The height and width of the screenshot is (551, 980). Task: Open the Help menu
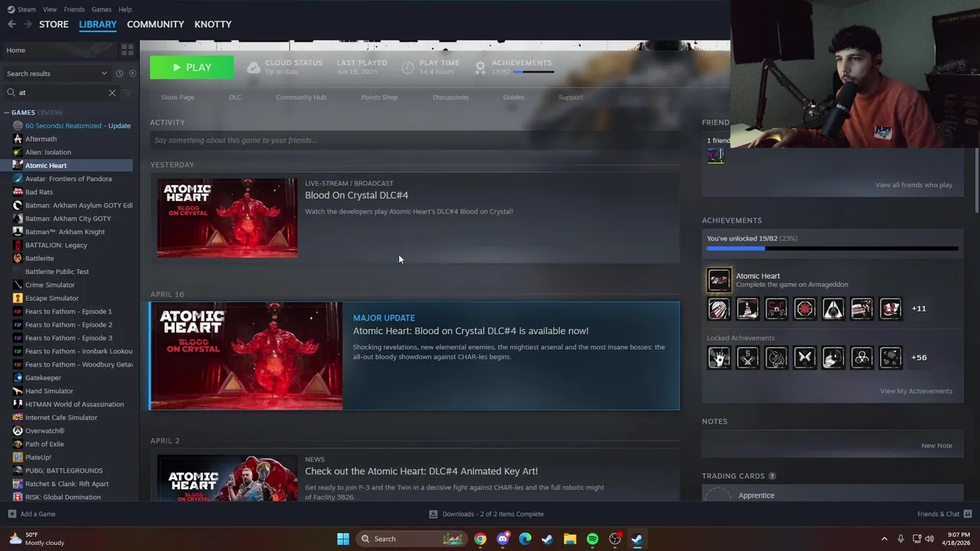[x=125, y=9]
